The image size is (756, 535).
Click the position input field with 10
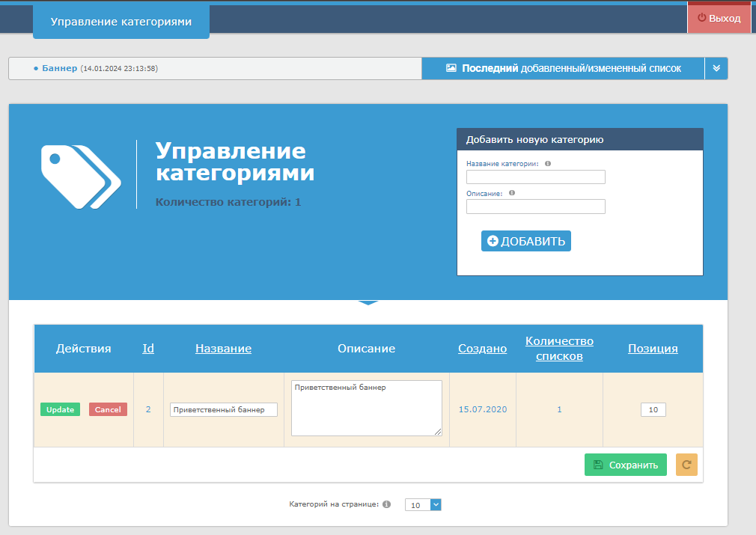click(x=653, y=410)
